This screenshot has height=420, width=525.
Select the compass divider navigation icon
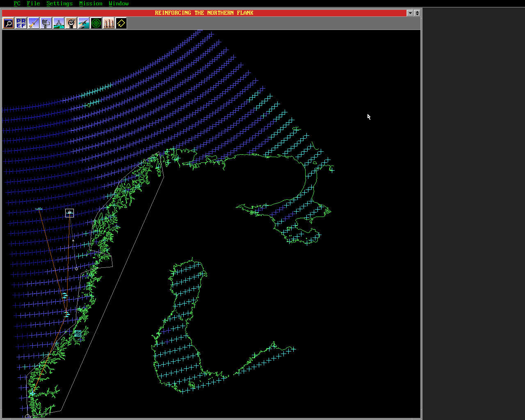point(59,23)
